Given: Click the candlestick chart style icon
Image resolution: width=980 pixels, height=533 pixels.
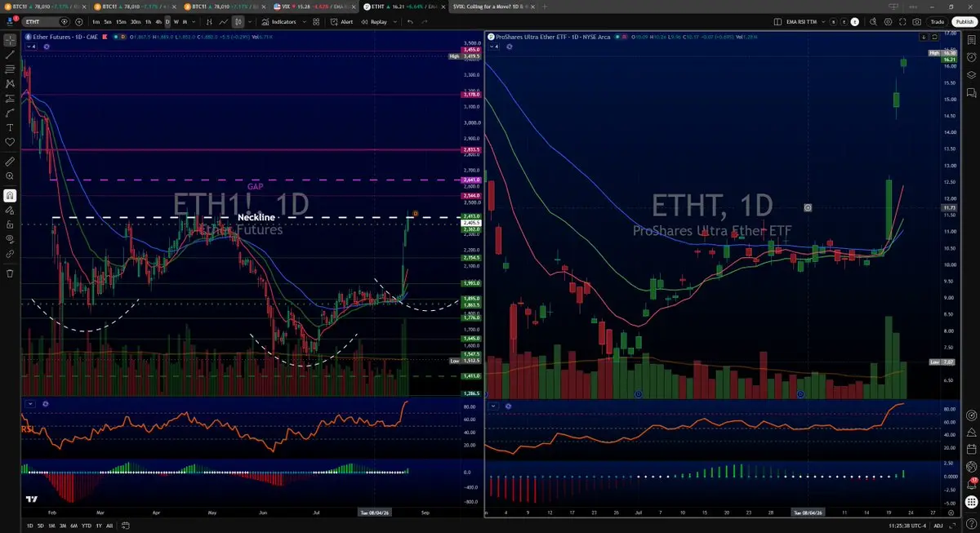Looking at the screenshot, I should 238,21.
